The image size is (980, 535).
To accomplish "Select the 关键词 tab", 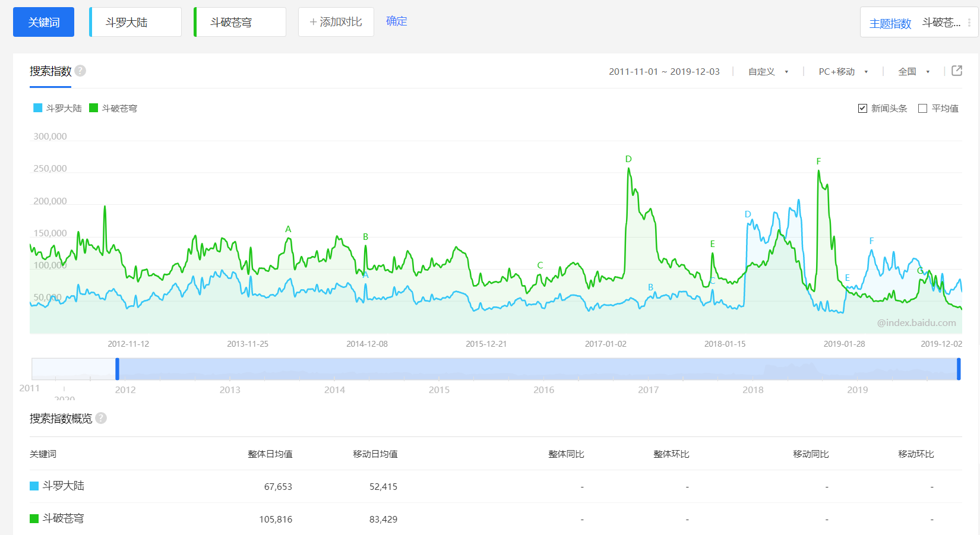I will 43,22.
